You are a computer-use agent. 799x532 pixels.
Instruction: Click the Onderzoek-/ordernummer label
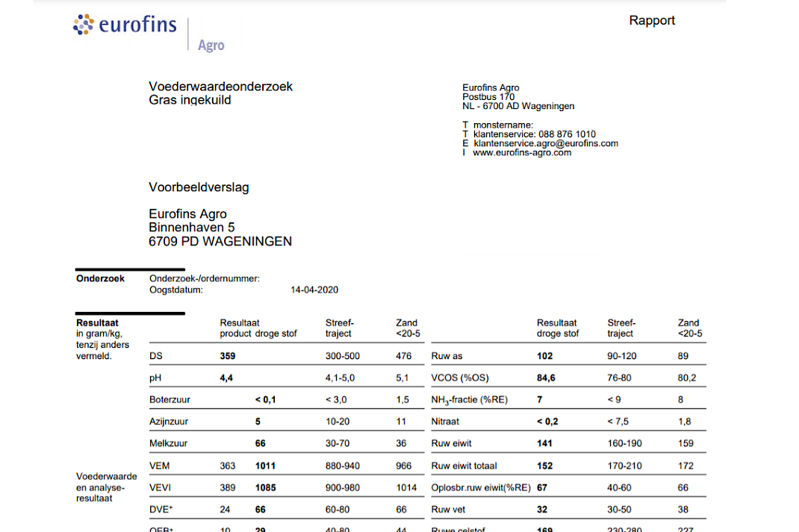[x=205, y=278]
